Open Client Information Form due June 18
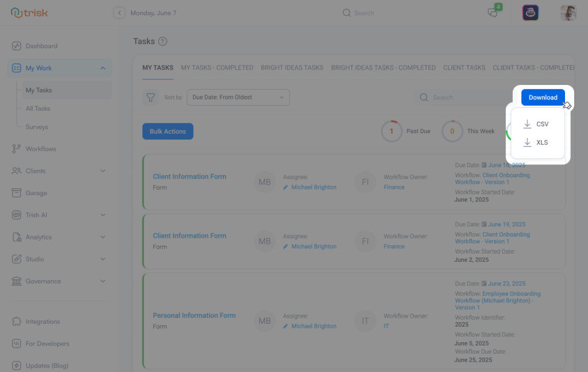Screen dimensions: 588x372 (x=189, y=177)
